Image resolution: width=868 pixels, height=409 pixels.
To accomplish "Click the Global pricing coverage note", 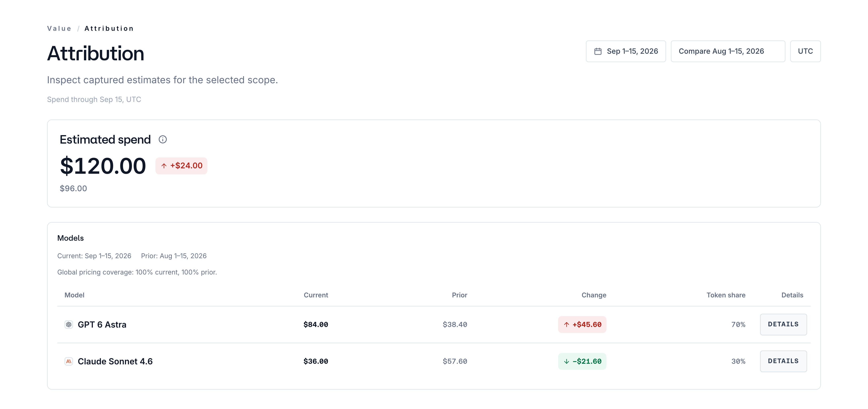I will [x=137, y=272].
